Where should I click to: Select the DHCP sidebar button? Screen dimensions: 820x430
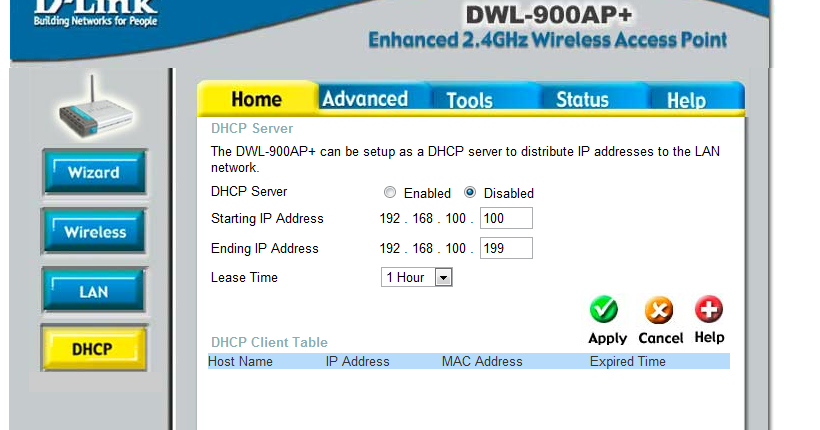pyautogui.click(x=94, y=348)
